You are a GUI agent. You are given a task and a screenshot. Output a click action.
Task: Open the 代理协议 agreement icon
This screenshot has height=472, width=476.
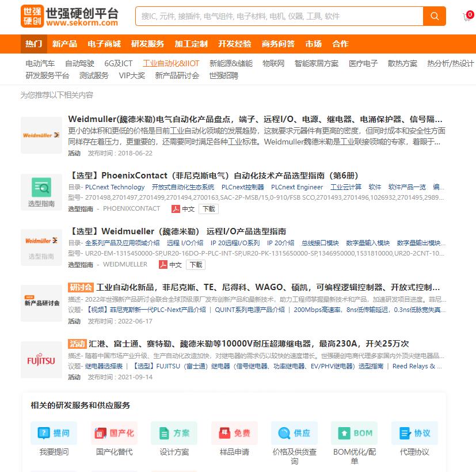pyautogui.click(x=414, y=433)
